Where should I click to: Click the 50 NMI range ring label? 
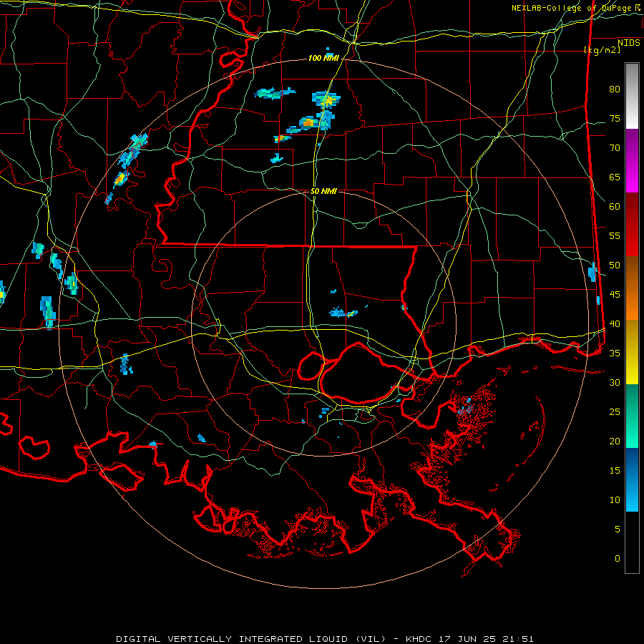[323, 191]
